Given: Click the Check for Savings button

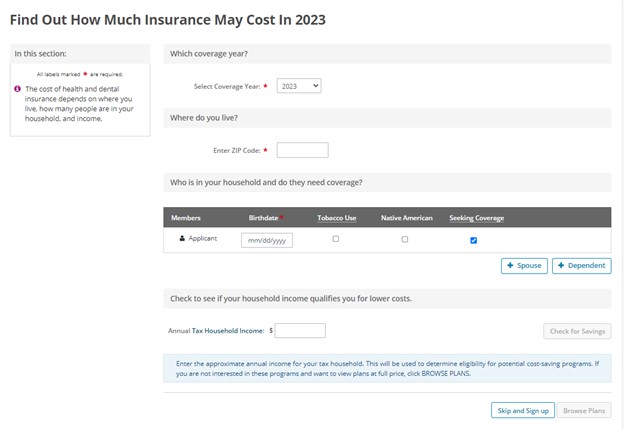Looking at the screenshot, I should click(x=577, y=331).
